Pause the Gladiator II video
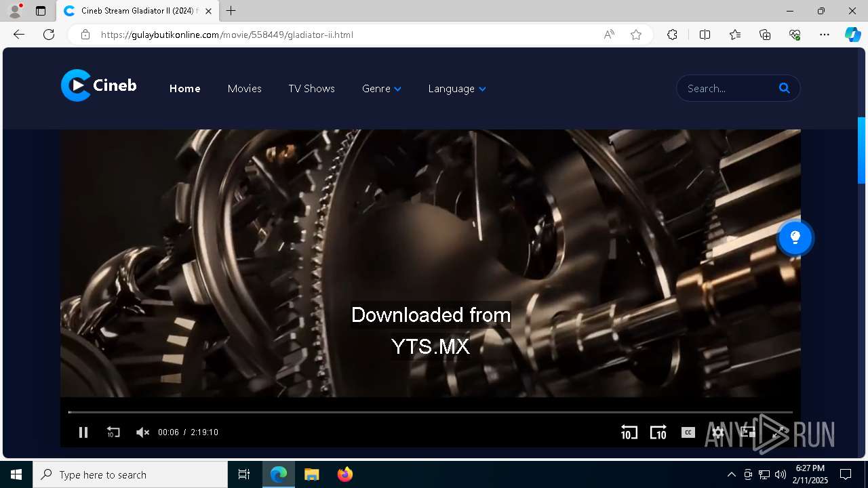Viewport: 868px width, 488px height. click(83, 432)
